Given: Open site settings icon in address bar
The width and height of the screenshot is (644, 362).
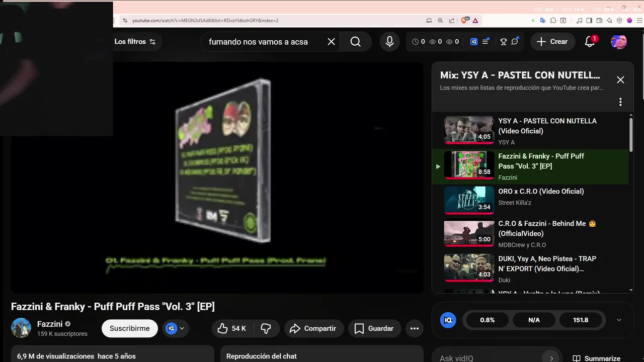Looking at the screenshot, I should (x=125, y=21).
